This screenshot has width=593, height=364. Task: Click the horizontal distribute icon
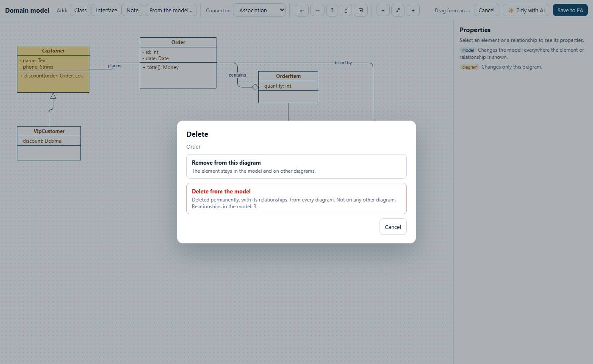pos(317,10)
